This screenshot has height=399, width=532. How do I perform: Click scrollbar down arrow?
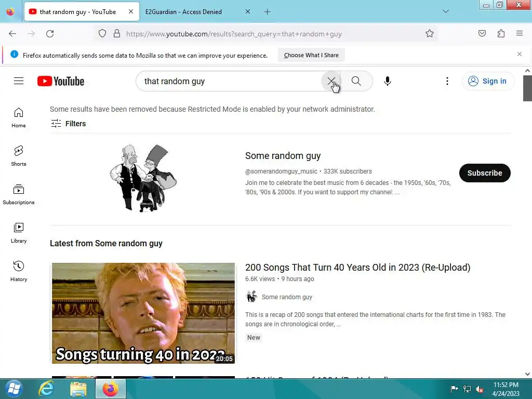click(527, 374)
